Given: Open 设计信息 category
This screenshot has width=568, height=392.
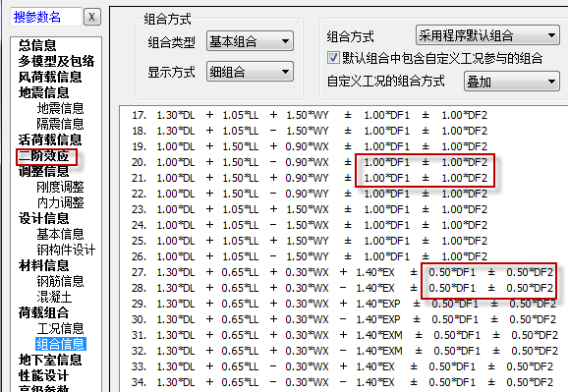Looking at the screenshot, I should pos(43,218).
